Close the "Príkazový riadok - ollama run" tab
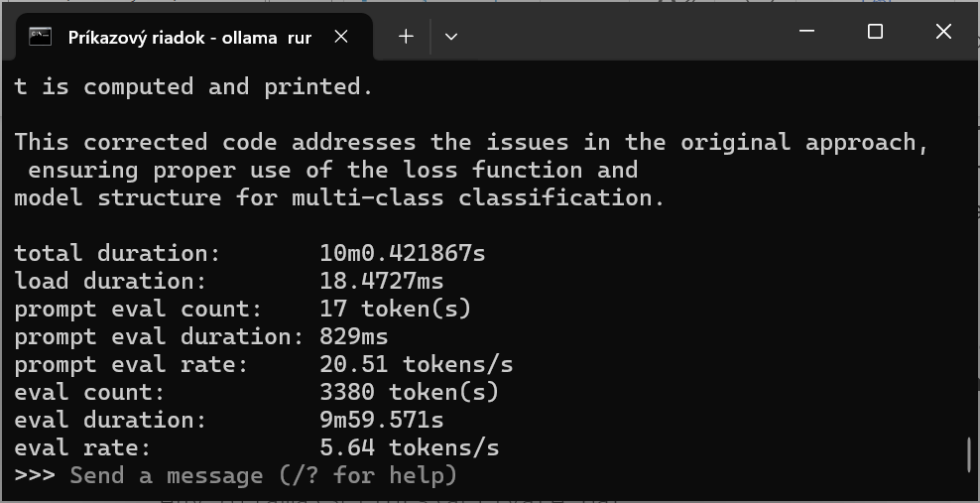 341,37
